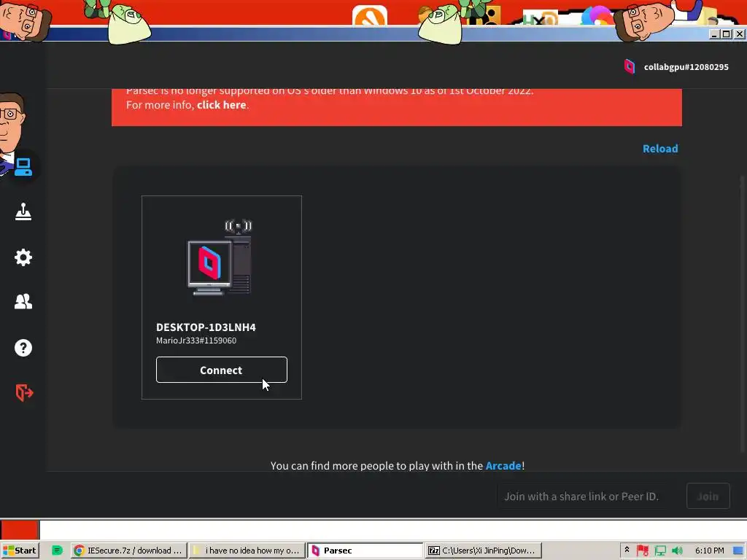Click username collabgpu#12080295
The image size is (747, 560).
click(686, 67)
